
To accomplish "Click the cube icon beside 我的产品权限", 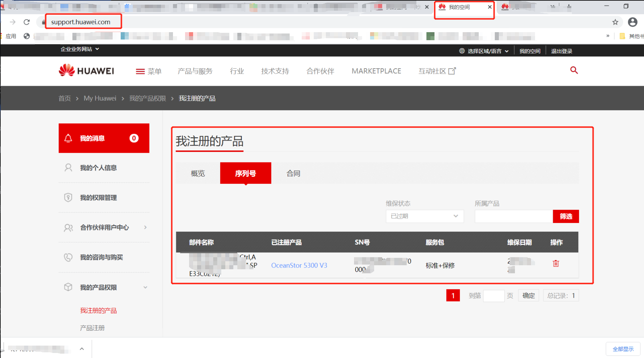I will 68,287.
